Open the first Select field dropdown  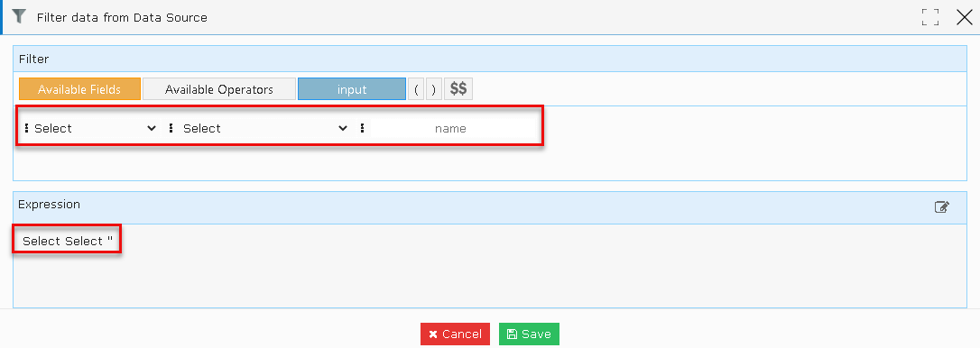[x=95, y=128]
